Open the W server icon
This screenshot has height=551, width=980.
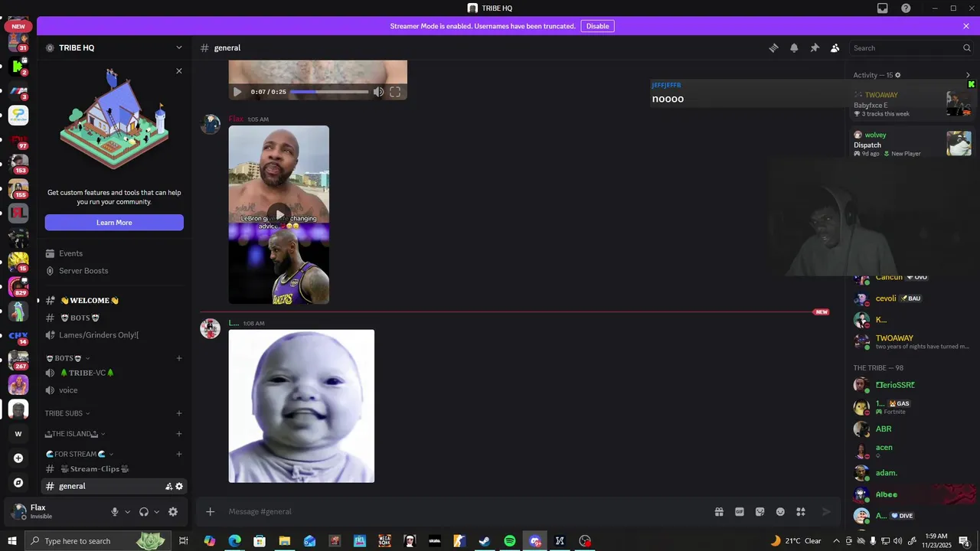18,433
